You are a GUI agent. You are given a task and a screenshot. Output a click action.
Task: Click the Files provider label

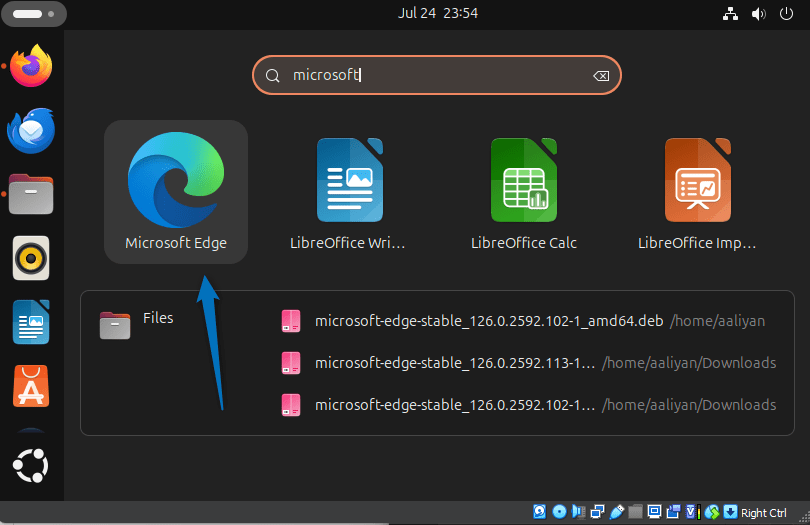pos(158,318)
